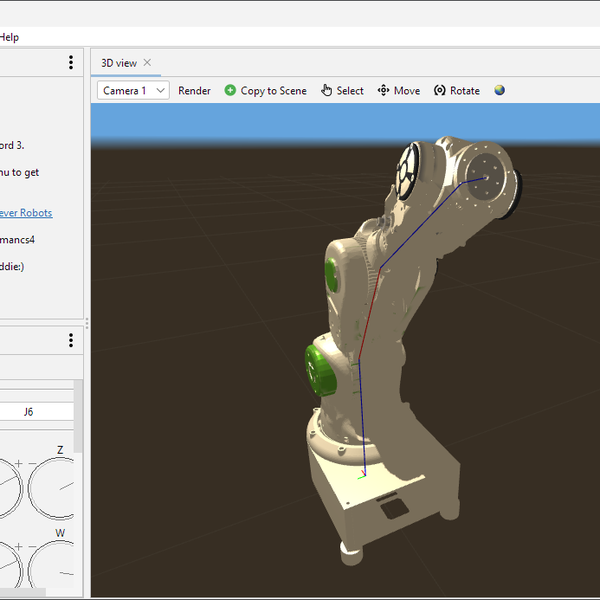Click the upper green joint on the robot arm
The image size is (600, 600).
[x=332, y=277]
